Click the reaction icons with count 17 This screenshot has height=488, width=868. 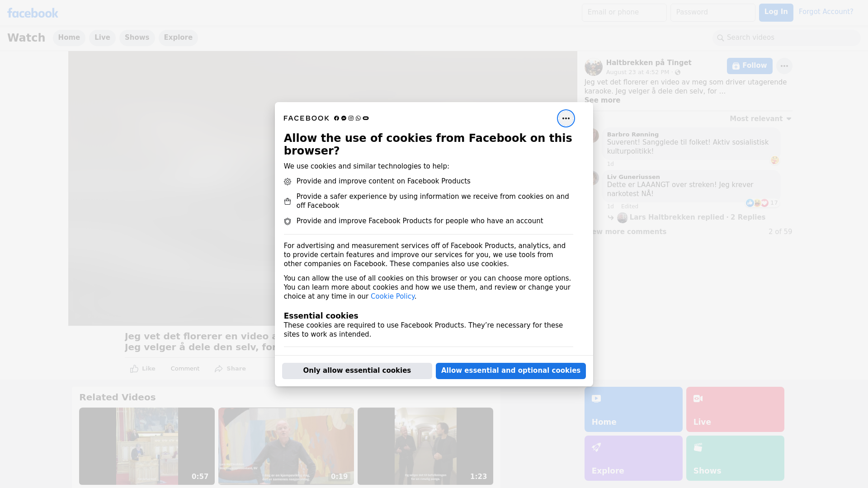coord(762,203)
